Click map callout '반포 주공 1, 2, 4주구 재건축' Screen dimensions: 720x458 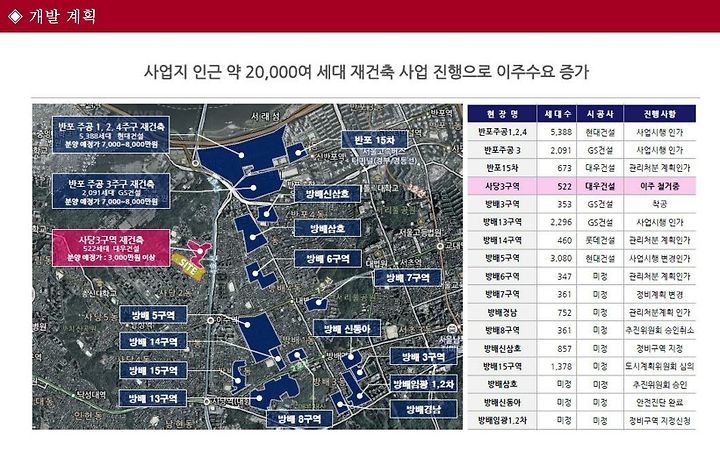point(111,135)
